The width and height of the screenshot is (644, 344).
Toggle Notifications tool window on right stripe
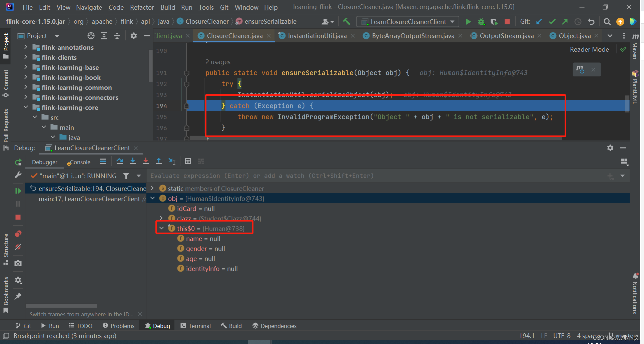coord(635,293)
